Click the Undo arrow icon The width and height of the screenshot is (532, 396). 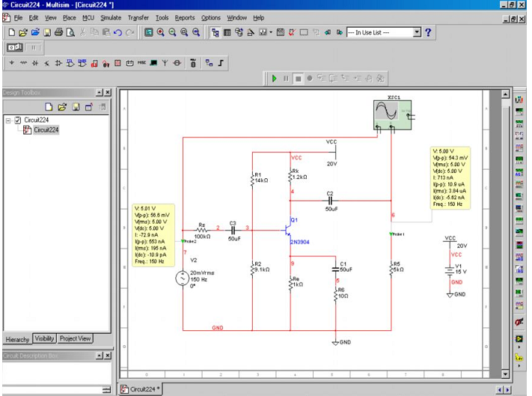tap(118, 33)
